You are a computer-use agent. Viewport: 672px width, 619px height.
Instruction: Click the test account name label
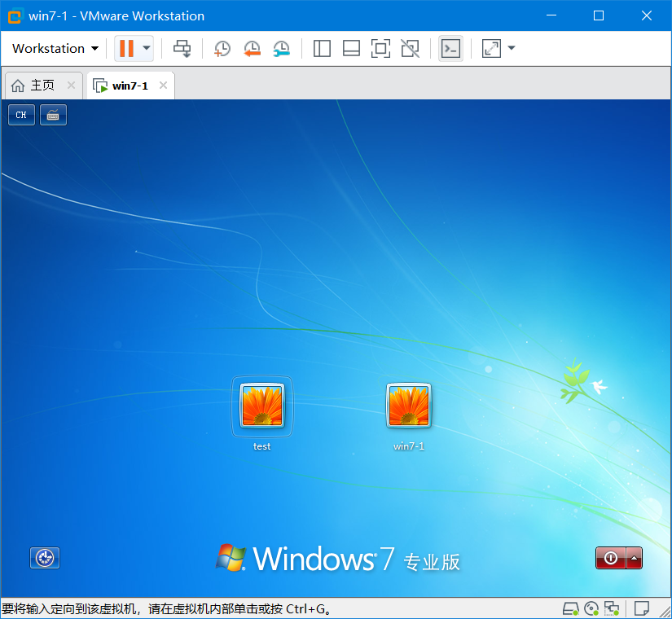pyautogui.click(x=261, y=446)
